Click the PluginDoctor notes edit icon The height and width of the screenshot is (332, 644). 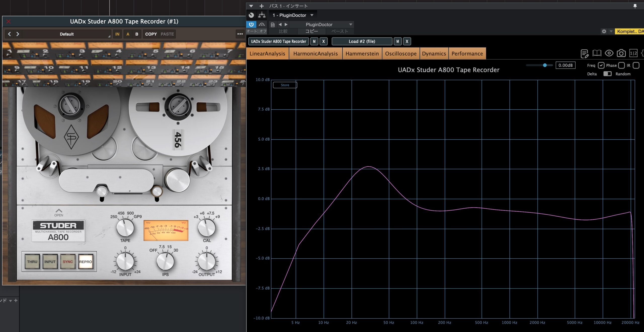coord(584,53)
